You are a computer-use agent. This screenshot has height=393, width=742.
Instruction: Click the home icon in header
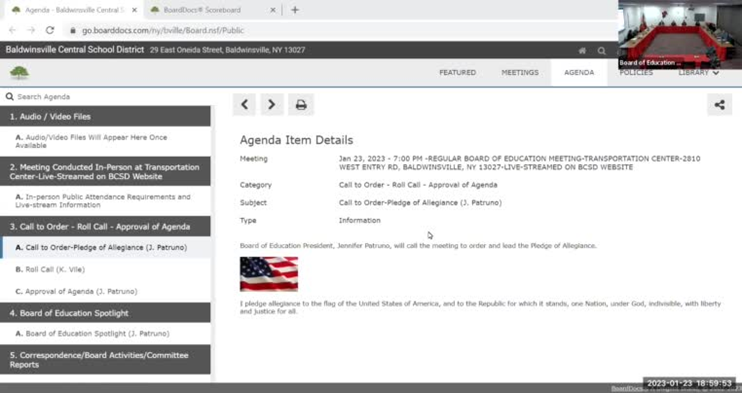[x=583, y=50]
